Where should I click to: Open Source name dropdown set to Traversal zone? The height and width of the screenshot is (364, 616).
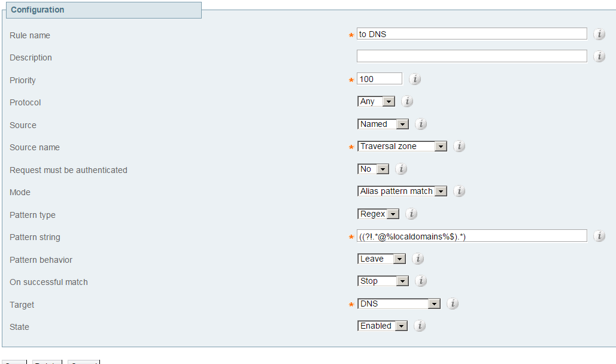(402, 146)
